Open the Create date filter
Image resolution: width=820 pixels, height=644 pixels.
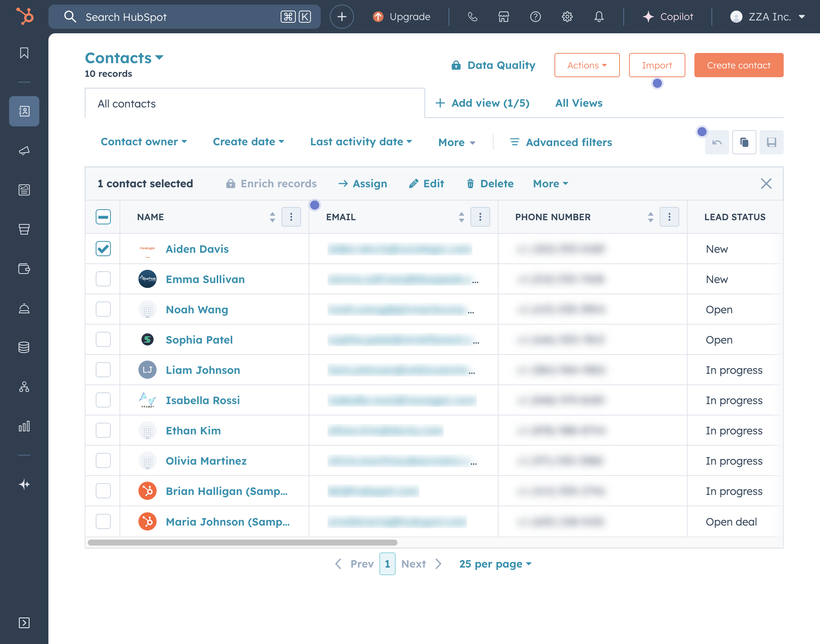click(248, 142)
